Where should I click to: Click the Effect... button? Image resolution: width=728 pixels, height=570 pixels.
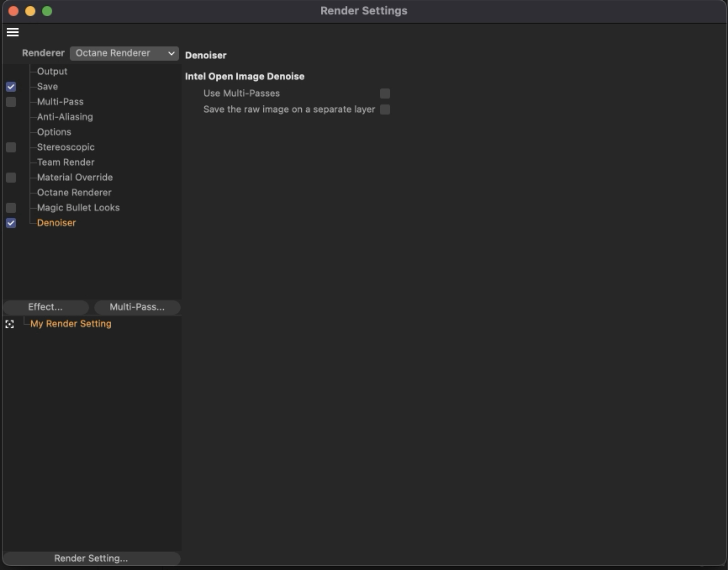tap(45, 307)
